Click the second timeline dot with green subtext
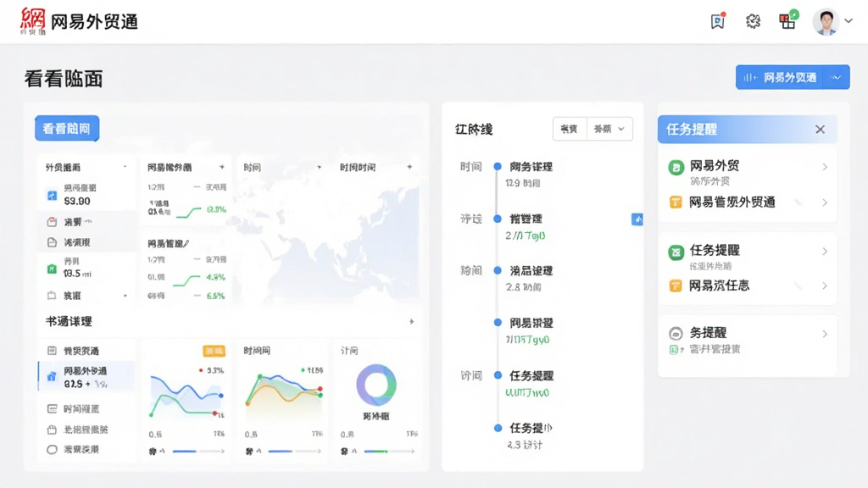 click(x=498, y=219)
